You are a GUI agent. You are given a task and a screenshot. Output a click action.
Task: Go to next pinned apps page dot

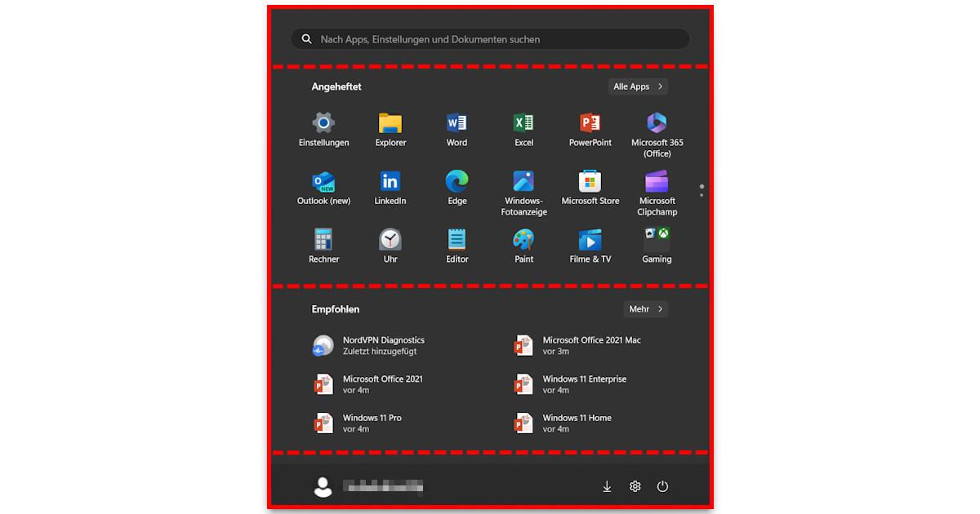coord(702,195)
